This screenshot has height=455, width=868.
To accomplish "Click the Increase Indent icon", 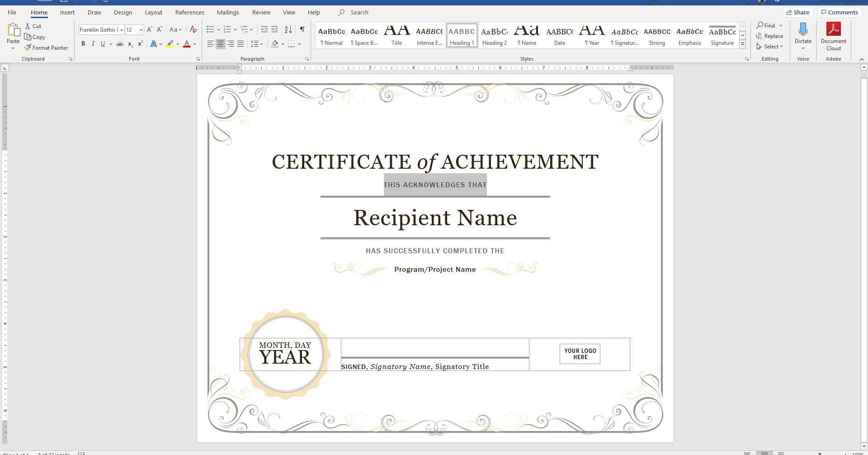I will (274, 29).
